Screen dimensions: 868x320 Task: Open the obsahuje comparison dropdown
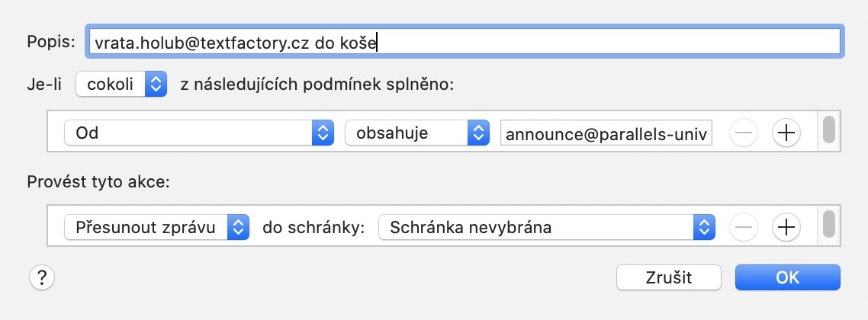click(417, 133)
